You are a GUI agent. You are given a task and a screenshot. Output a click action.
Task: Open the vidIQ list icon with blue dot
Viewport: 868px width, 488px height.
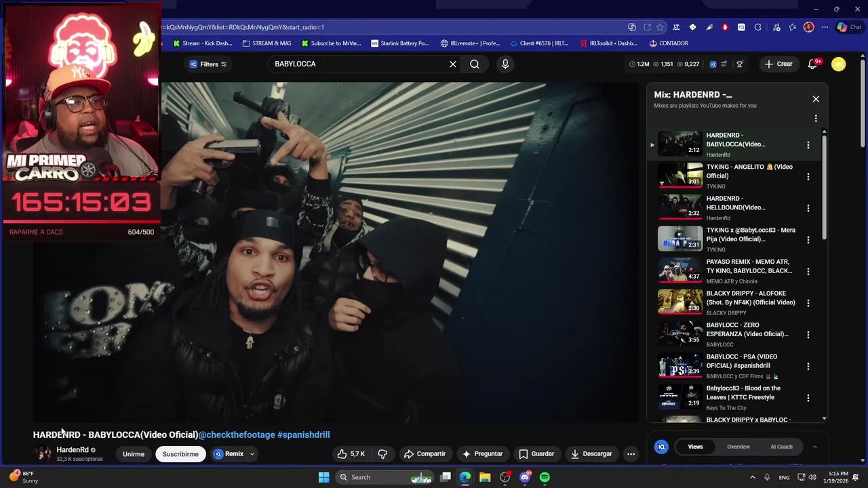[x=724, y=64]
